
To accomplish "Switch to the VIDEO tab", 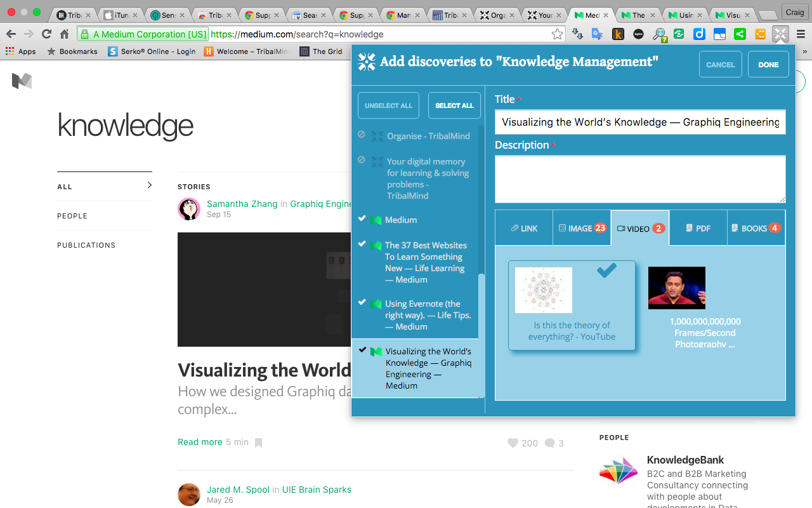I will (640, 228).
